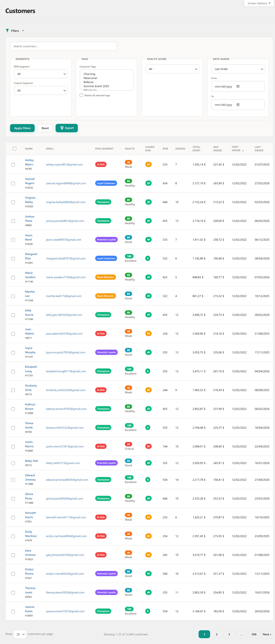
Task: Open the Custom Segment dropdown
Action: tap(41, 91)
